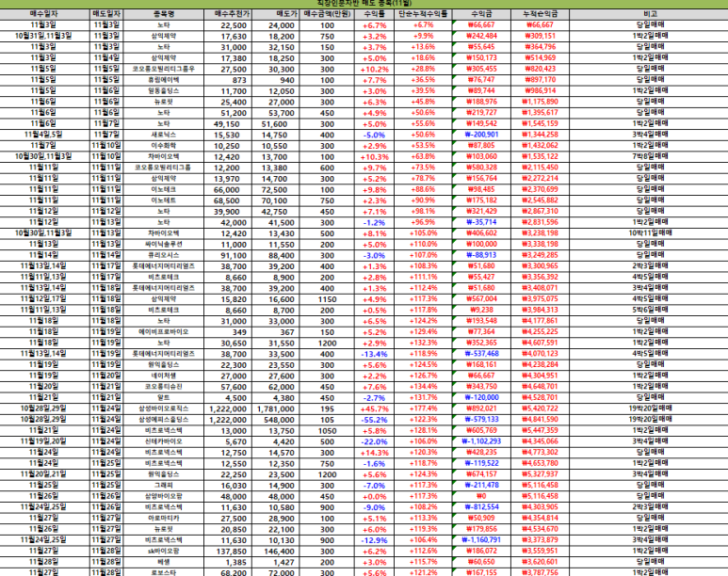Click the buy price cell 49,150

228,124
